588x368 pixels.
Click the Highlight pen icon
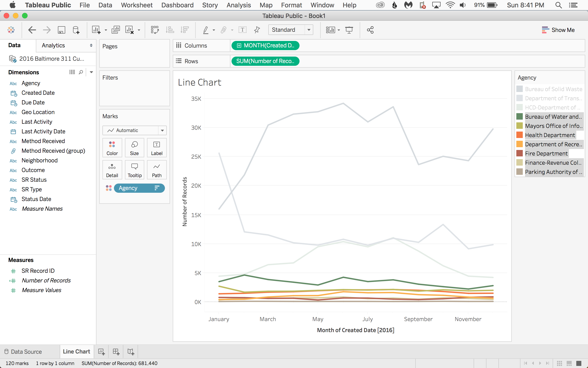(206, 30)
